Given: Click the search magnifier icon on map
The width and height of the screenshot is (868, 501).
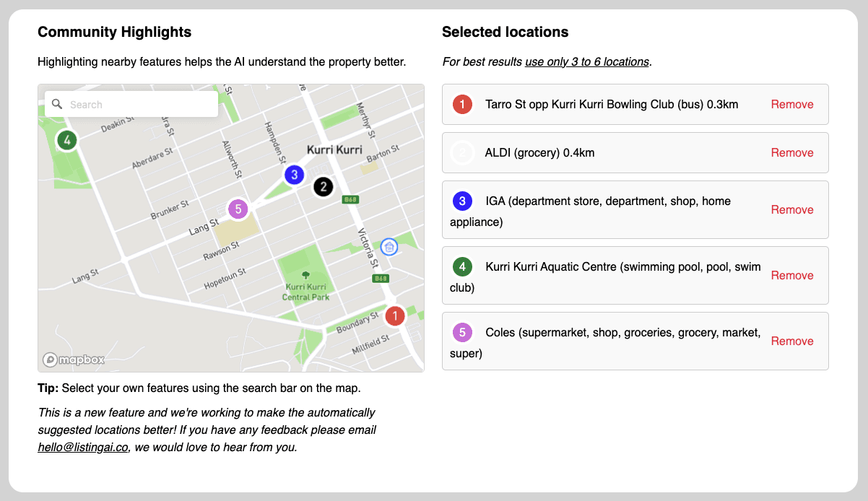Looking at the screenshot, I should point(57,104).
